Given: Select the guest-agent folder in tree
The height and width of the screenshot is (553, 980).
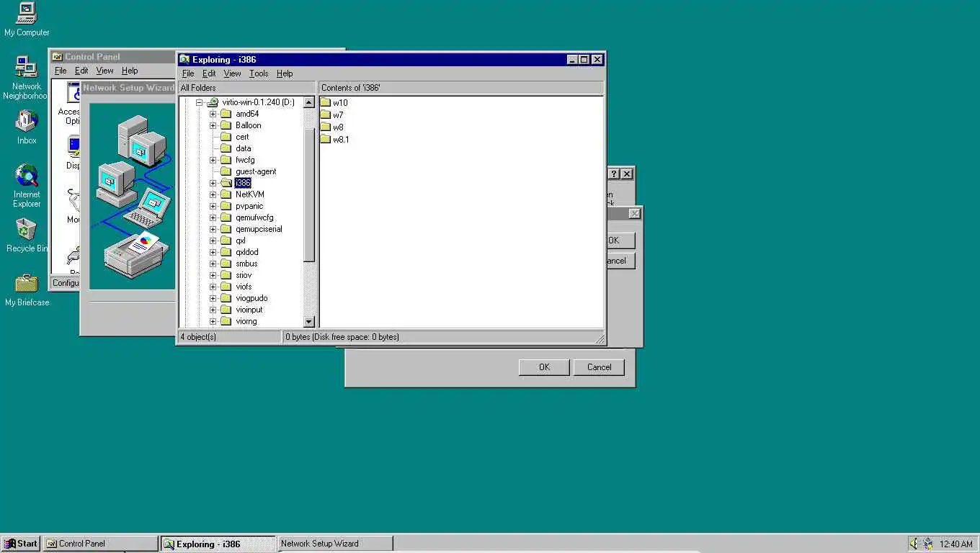Looking at the screenshot, I should pos(256,171).
